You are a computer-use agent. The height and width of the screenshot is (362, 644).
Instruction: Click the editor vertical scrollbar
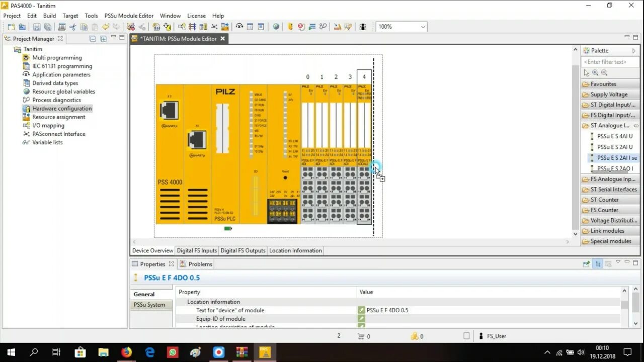click(x=576, y=141)
